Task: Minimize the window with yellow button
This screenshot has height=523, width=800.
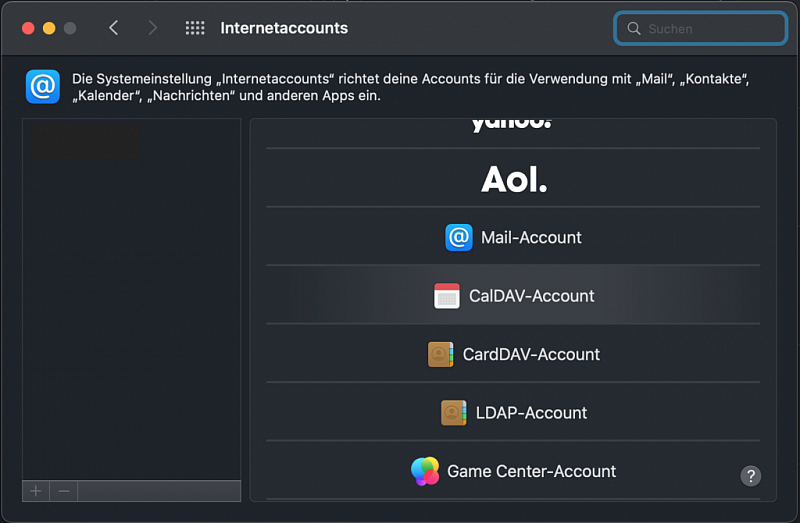Action: (49, 28)
